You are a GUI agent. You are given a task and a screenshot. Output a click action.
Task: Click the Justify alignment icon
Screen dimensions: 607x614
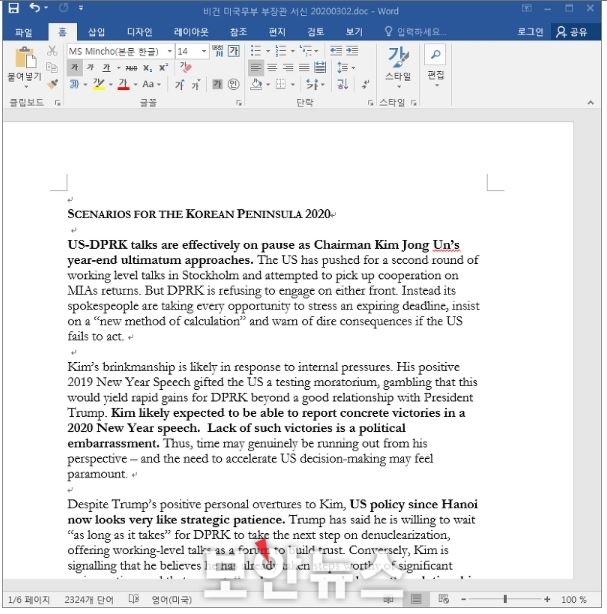click(304, 68)
